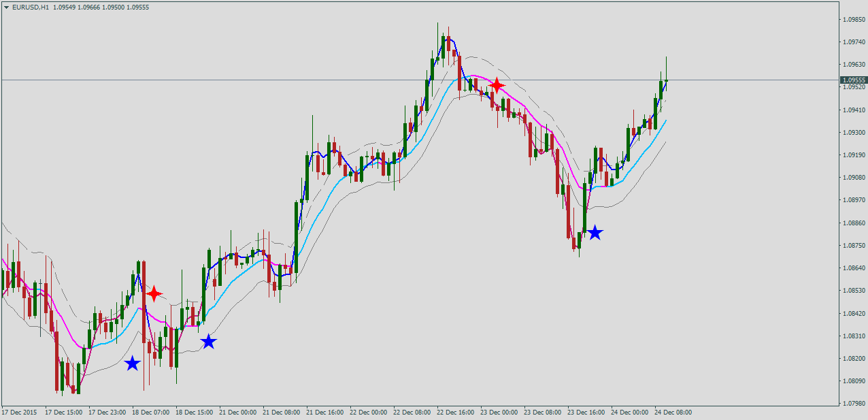Open the chart menu triangle beside EURUSD,H1
Image resolution: width=868 pixels, height=420 pixels.
6,7
